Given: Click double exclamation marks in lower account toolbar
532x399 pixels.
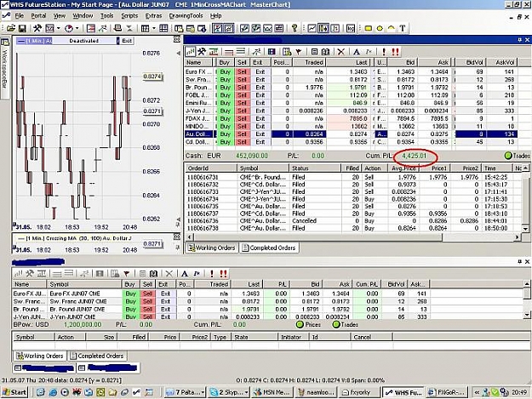Looking at the screenshot, I should 223,274.
